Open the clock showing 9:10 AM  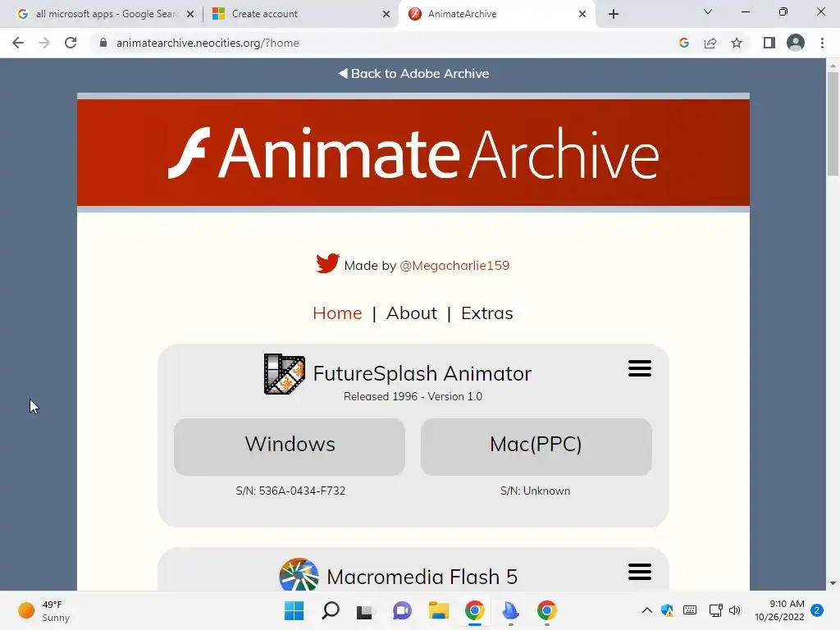[x=779, y=610]
